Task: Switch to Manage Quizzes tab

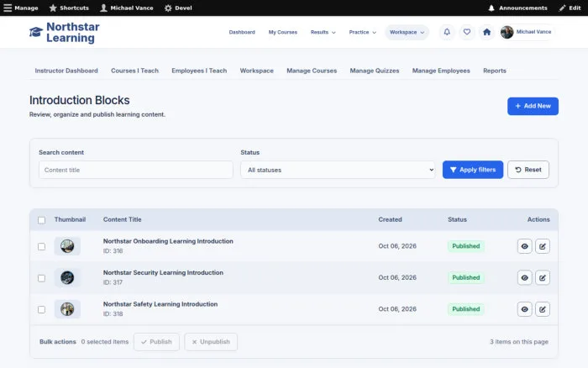Action: pyautogui.click(x=375, y=71)
